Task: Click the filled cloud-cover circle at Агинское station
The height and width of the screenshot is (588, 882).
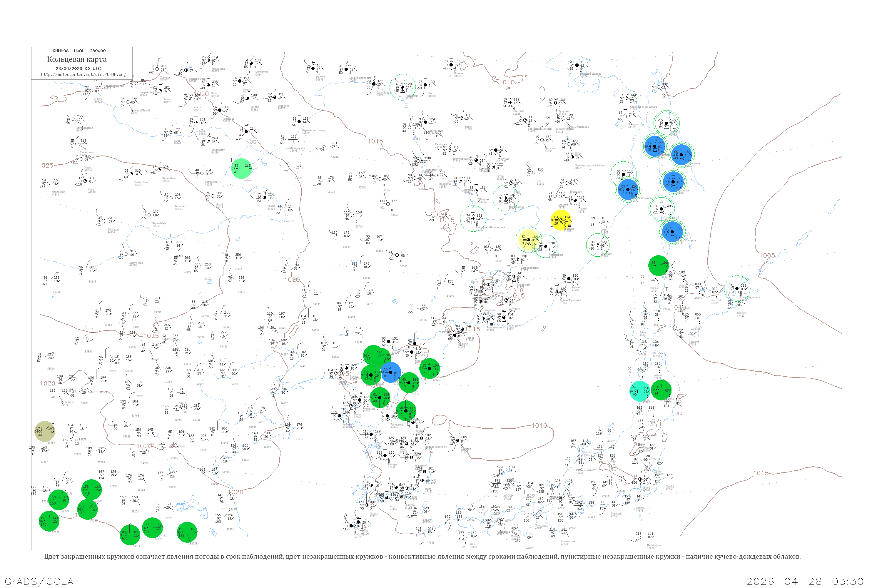Action: [220, 110]
